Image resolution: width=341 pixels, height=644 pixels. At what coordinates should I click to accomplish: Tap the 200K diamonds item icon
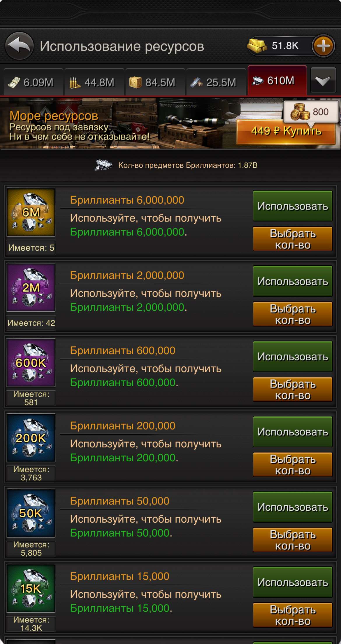[31, 438]
